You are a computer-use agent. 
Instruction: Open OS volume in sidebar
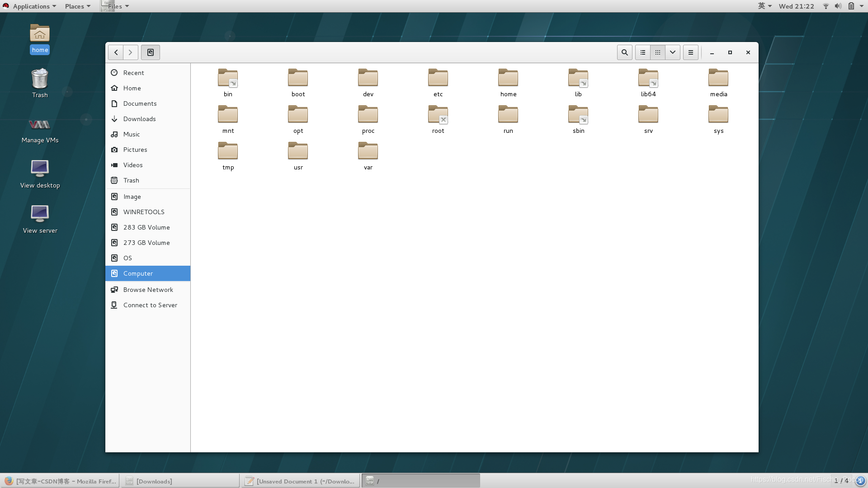(148, 258)
